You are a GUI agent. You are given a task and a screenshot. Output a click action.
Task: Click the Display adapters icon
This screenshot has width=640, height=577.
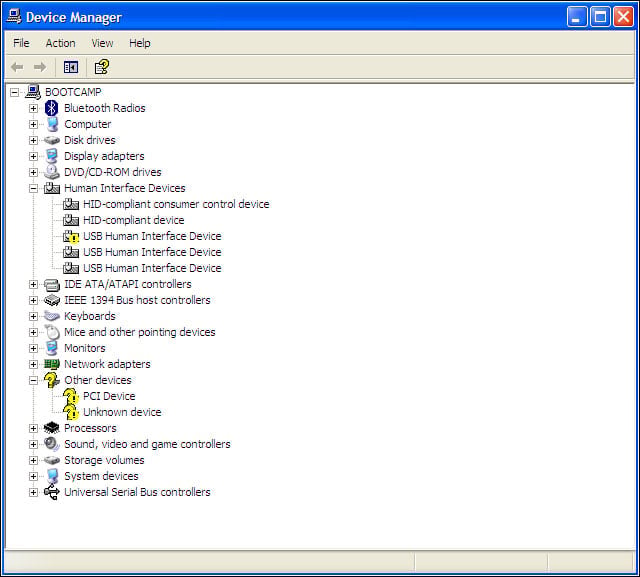[x=52, y=156]
